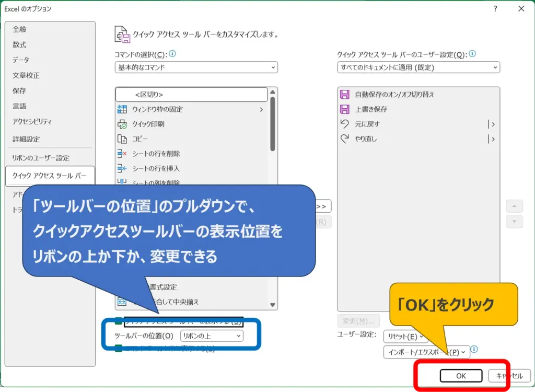Click info icon next to コマンドの選択
This screenshot has height=392, width=535.
(x=172, y=54)
